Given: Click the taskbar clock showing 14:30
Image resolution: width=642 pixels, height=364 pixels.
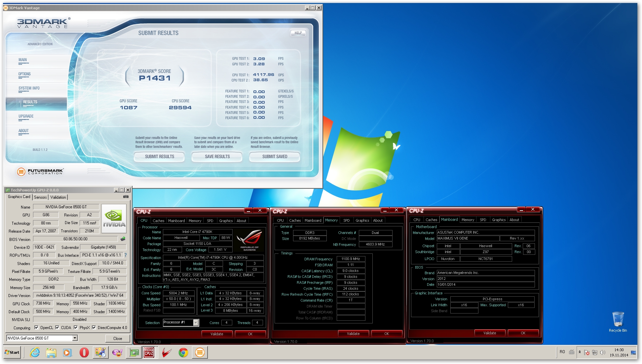Looking at the screenshot, I should pos(619,352).
